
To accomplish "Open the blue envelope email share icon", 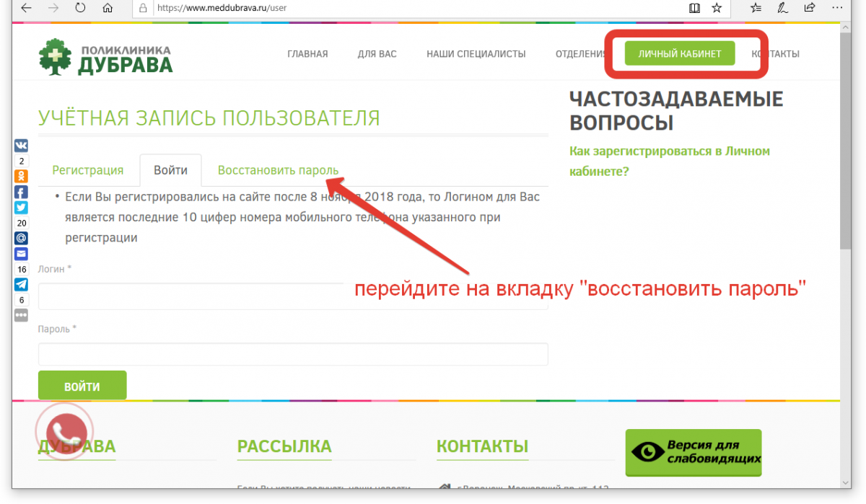I will tap(22, 254).
